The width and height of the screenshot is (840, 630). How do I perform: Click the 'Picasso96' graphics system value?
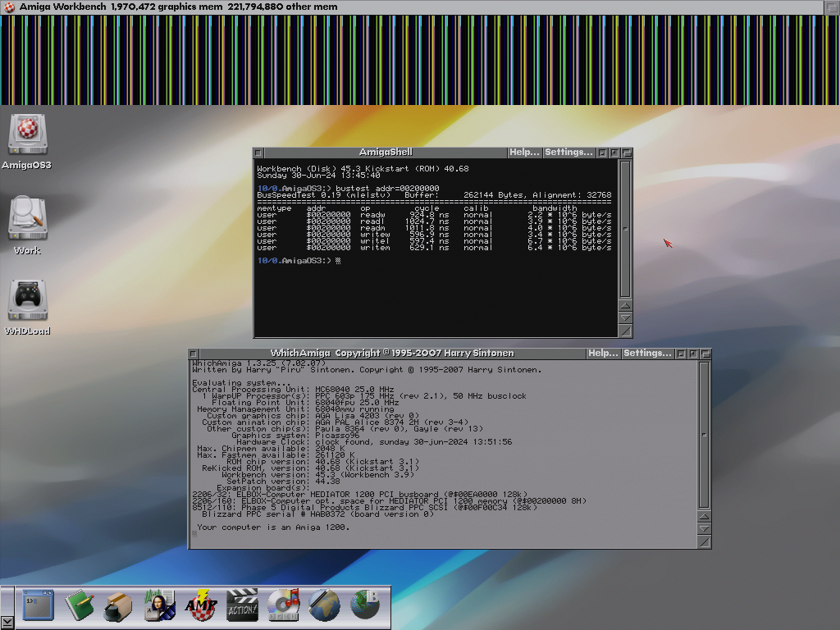pyautogui.click(x=337, y=436)
